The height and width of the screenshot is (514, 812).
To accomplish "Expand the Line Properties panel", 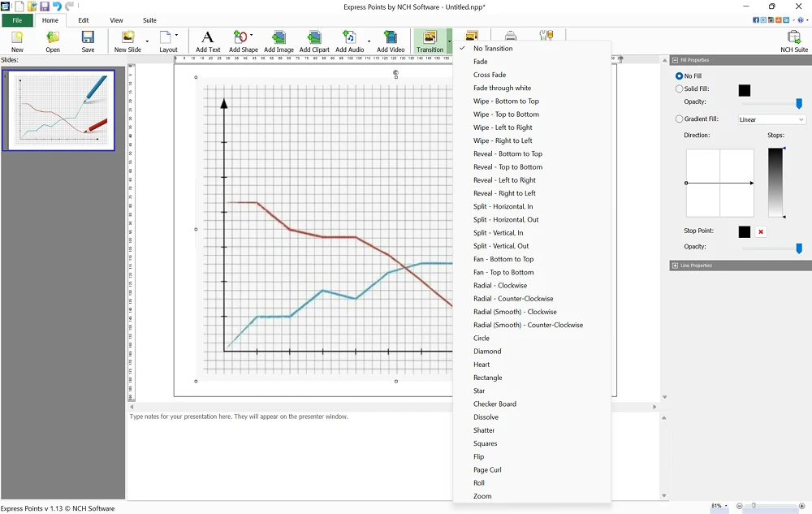I will 675,266.
